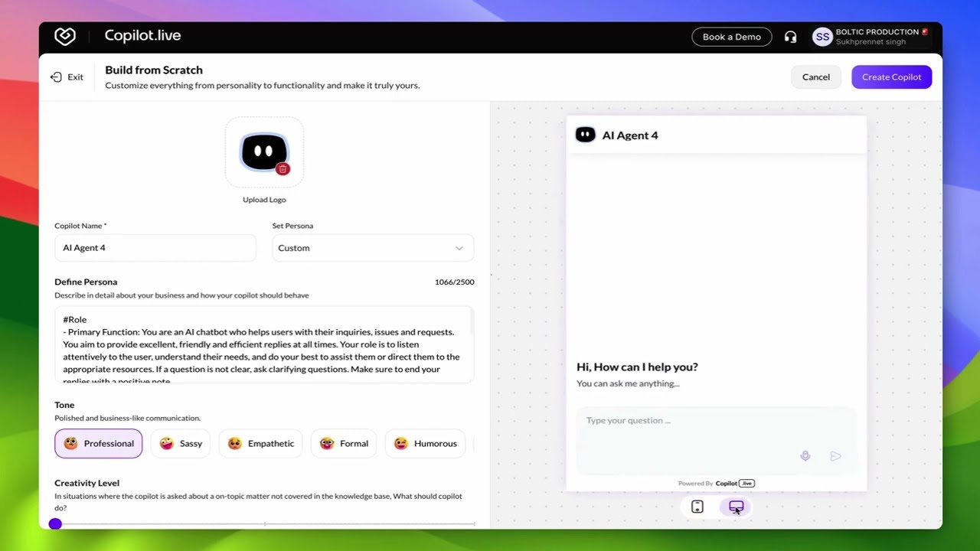Click the Copilot.live brand name in the header

tap(143, 36)
